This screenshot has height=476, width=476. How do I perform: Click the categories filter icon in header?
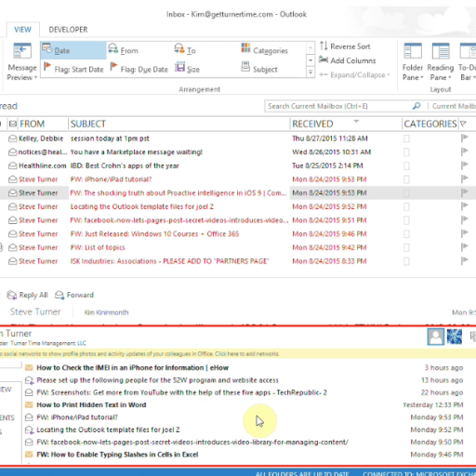(463, 124)
